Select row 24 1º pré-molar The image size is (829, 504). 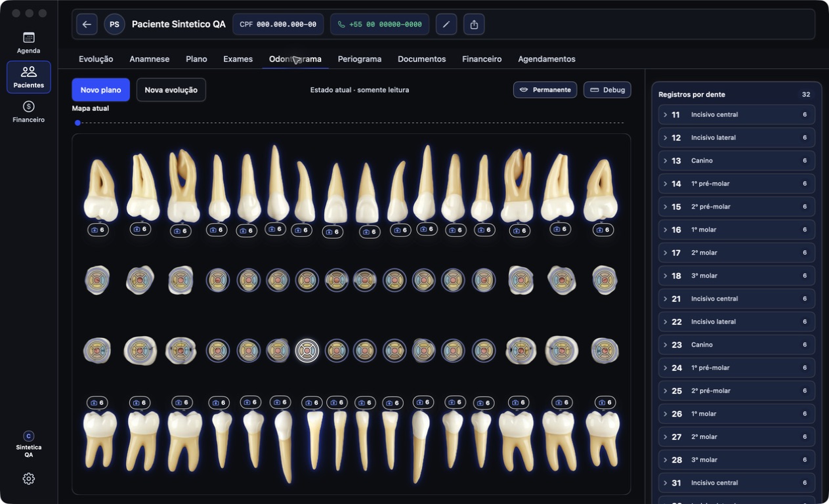click(x=736, y=367)
